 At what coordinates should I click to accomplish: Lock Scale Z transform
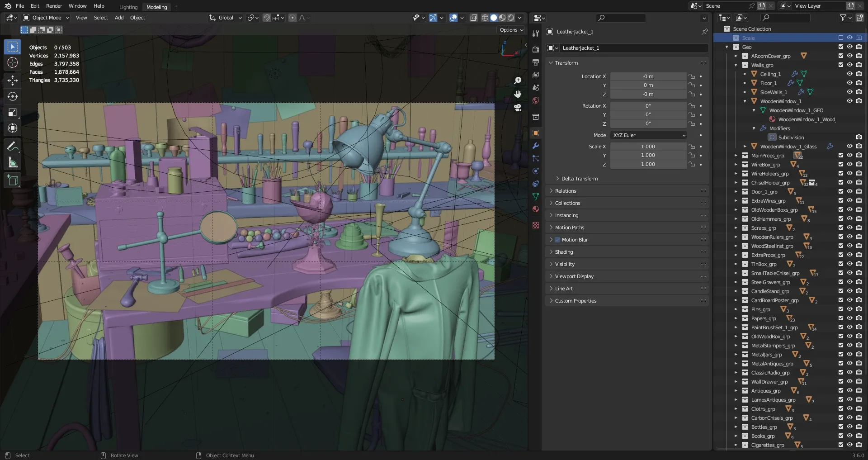tap(692, 164)
